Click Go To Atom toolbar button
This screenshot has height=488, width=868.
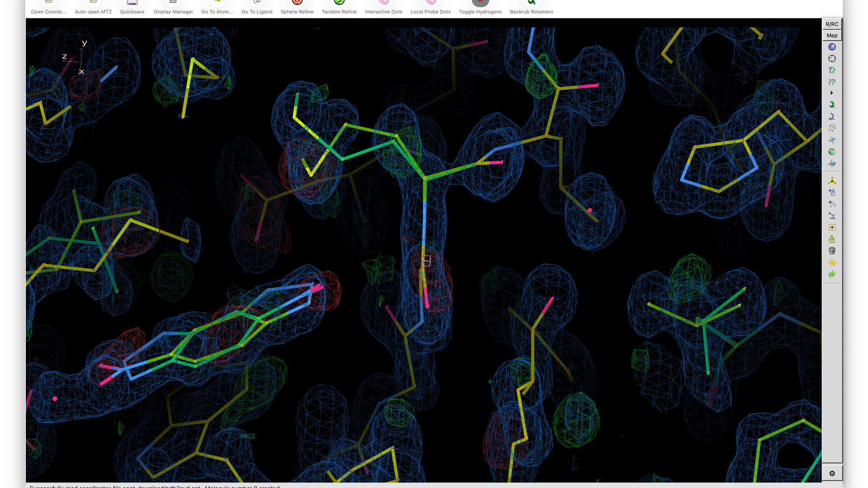[217, 8]
